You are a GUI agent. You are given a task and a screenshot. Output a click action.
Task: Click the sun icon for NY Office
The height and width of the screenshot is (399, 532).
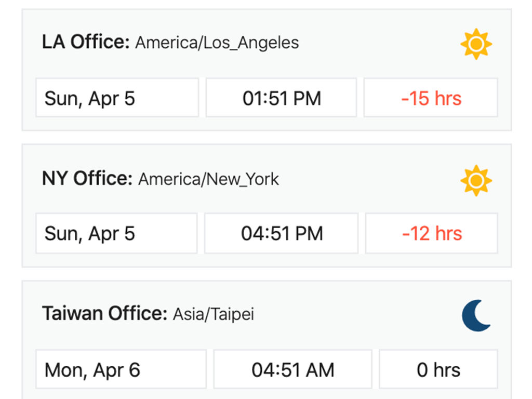[x=476, y=181]
